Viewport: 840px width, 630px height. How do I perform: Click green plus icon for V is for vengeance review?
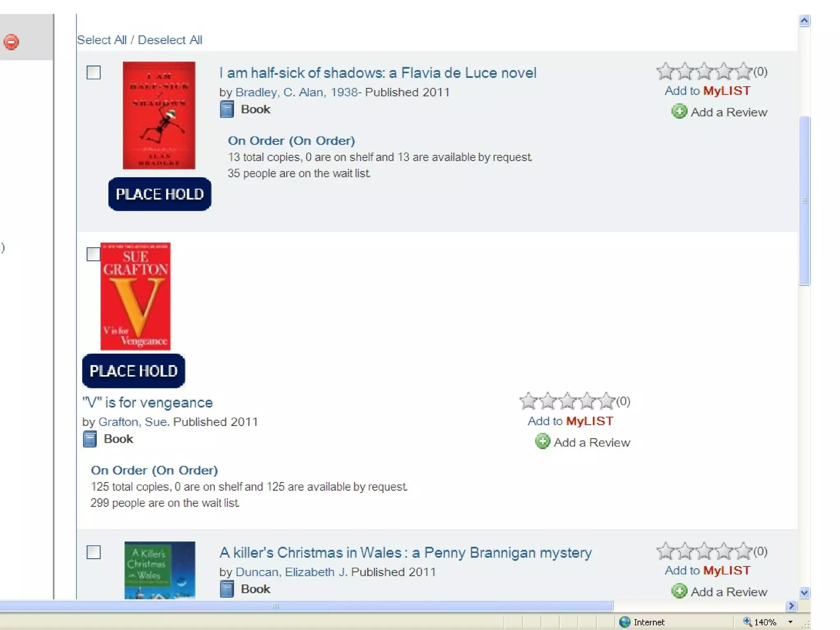[542, 442]
